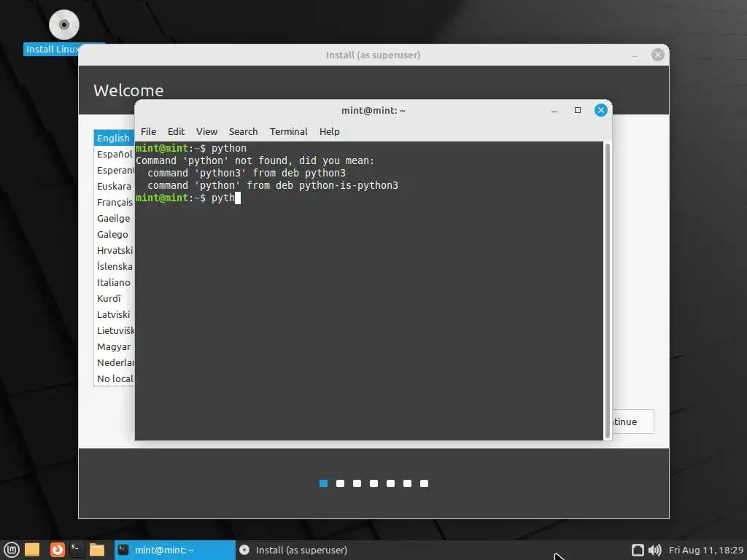Maximize the terminal window
This screenshot has width=747, height=560.
578,111
